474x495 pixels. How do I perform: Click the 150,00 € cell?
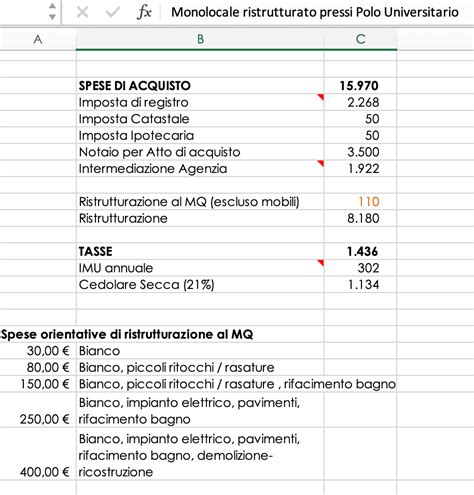pos(38,384)
